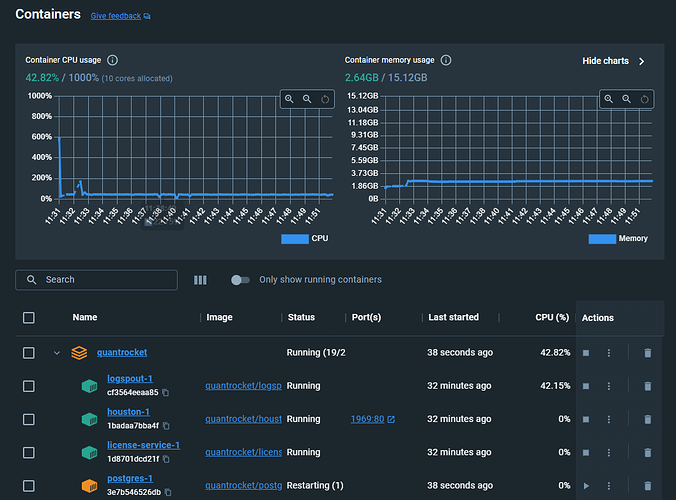This screenshot has width=676, height=500.
Task: Sort by the Status column header
Action: (301, 317)
